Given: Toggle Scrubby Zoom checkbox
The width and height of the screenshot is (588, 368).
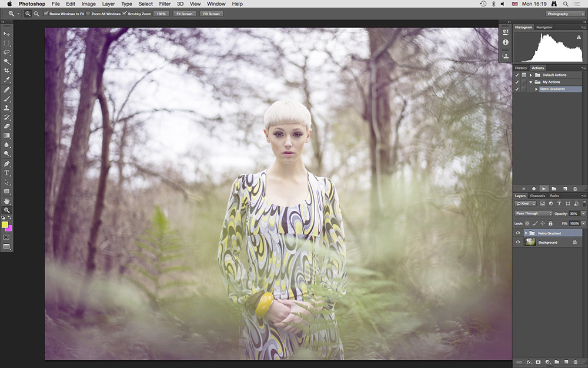Looking at the screenshot, I should 125,14.
